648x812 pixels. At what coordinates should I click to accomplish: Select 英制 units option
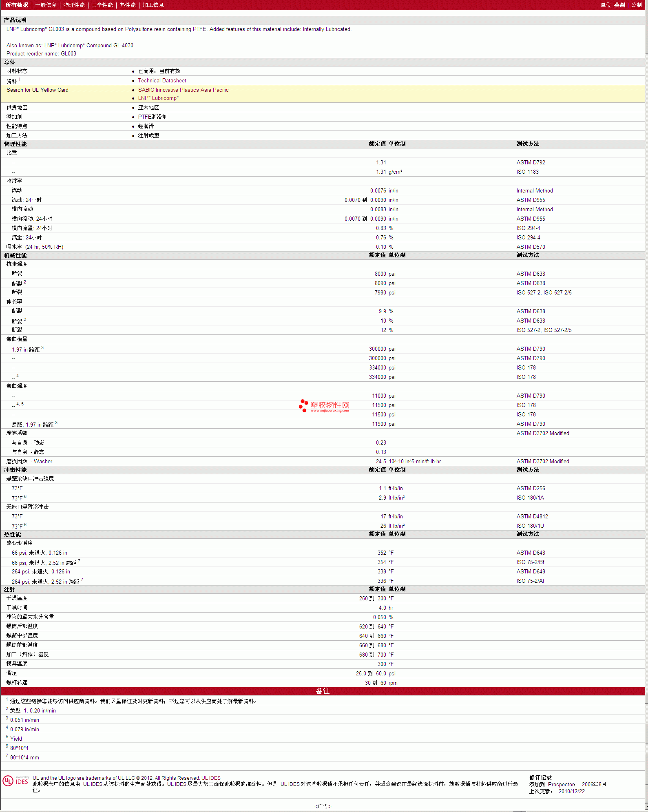(x=619, y=5)
